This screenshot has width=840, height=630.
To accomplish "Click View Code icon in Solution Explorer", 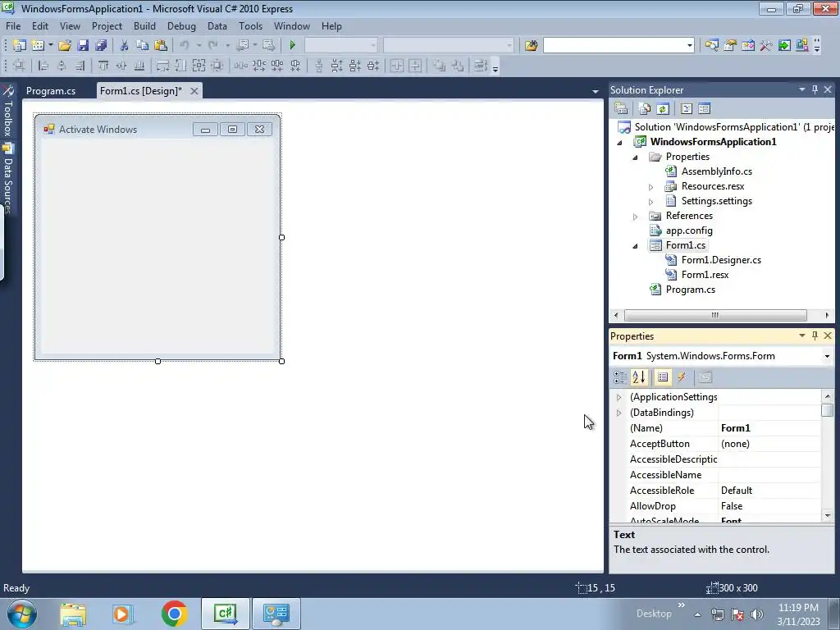I will tap(687, 109).
